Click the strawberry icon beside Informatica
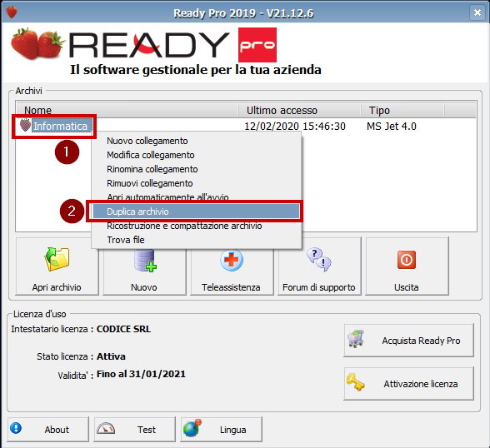This screenshot has width=490, height=448. [x=25, y=126]
